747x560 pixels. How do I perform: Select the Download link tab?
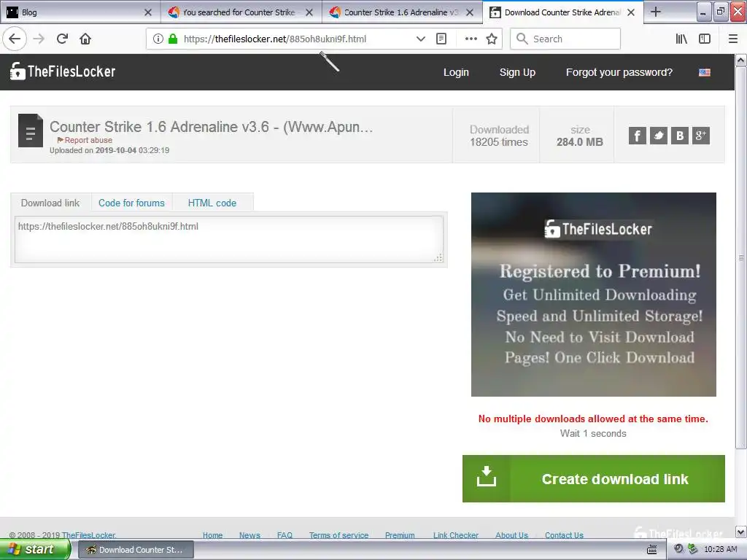point(50,203)
